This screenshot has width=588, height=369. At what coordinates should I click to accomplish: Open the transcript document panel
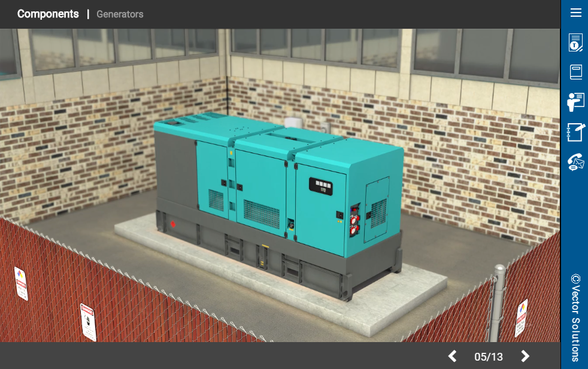575,42
